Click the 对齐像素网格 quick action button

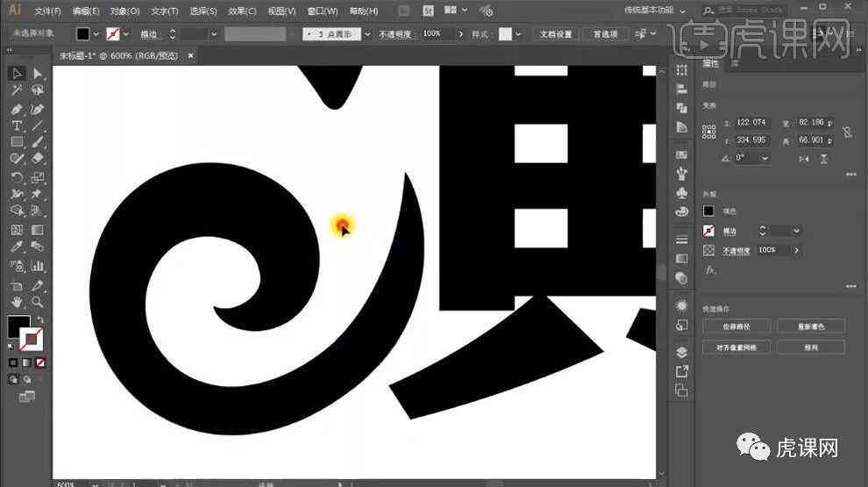click(736, 347)
